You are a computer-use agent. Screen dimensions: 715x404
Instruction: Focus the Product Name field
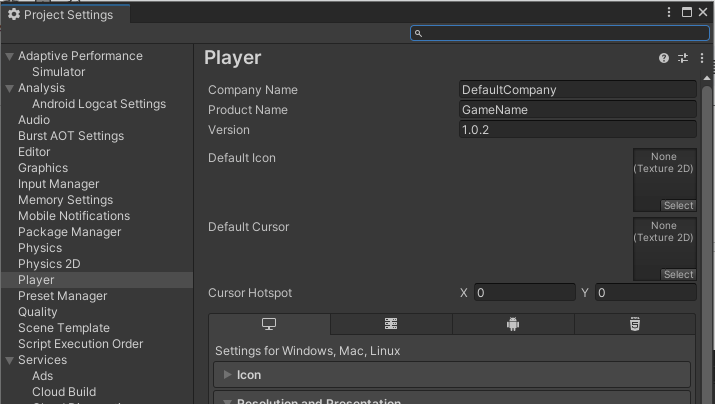coord(578,110)
